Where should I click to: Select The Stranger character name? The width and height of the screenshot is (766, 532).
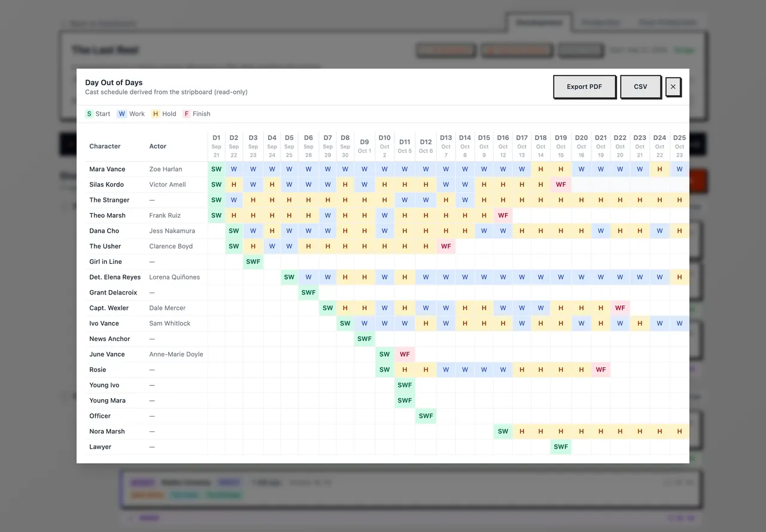[x=110, y=200]
